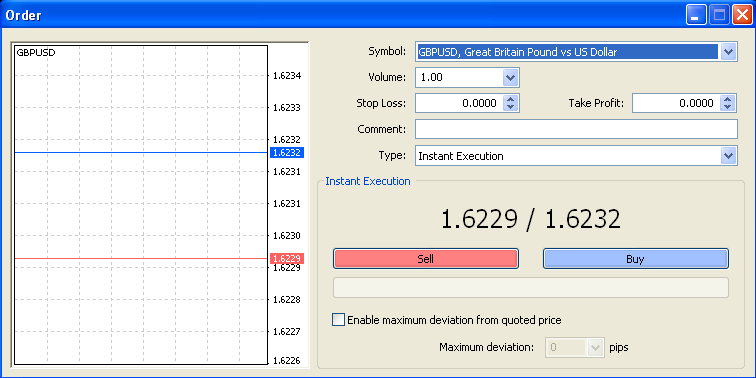This screenshot has height=378, width=756.
Task: Increase Stop Loss with up arrow
Action: [x=511, y=99]
